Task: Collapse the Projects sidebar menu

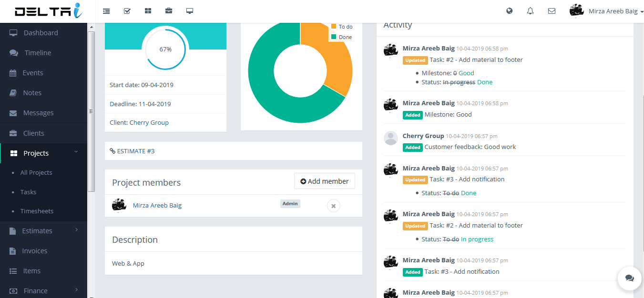Action: 43,153
